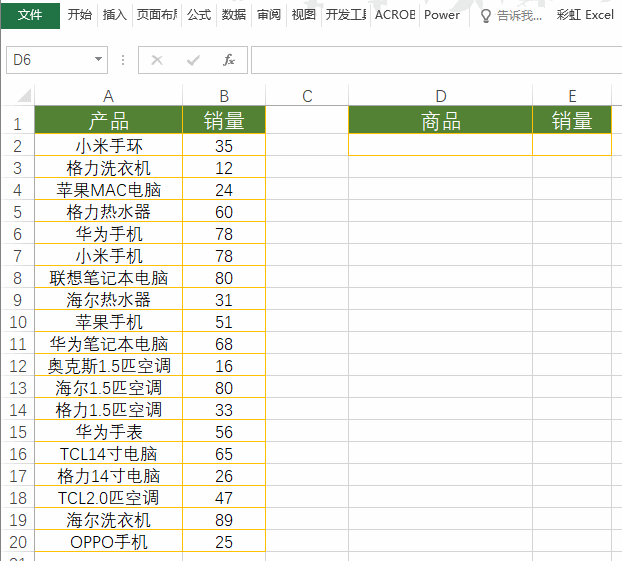Select column D header

pyautogui.click(x=441, y=96)
